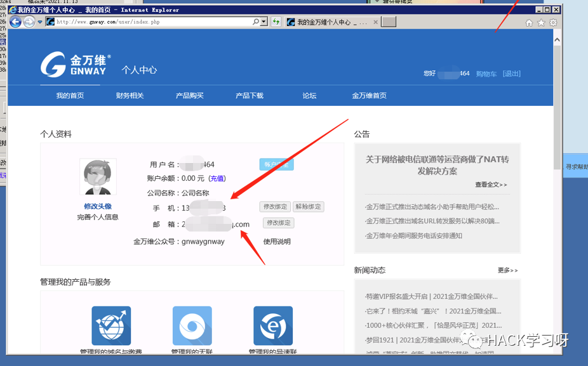
Task: Click the blue account security button by username
Action: point(276,164)
